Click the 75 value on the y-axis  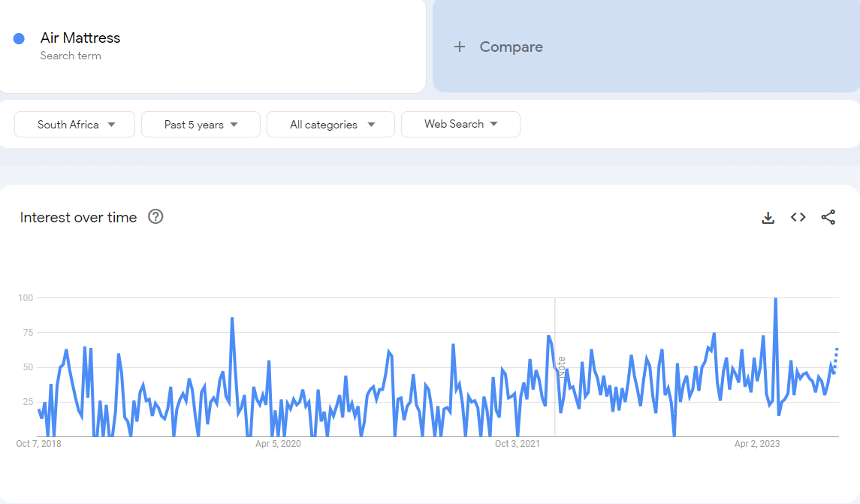[x=28, y=332]
